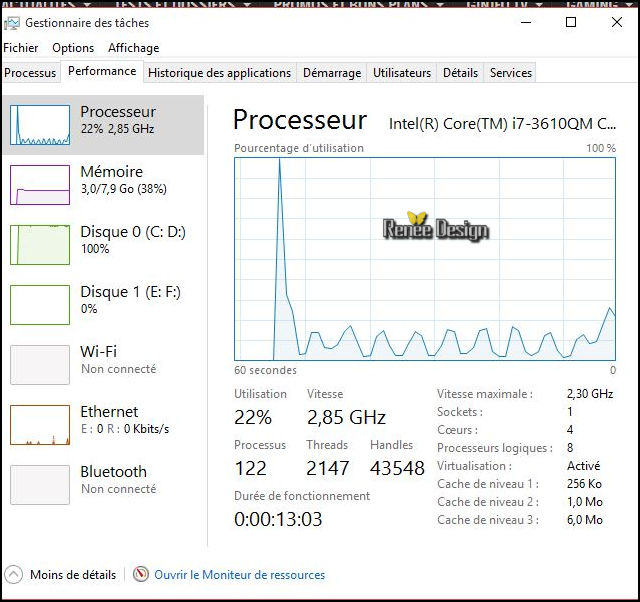Click the 2,85 GHz speed value under Vitesse
The width and height of the screenshot is (640, 602).
click(346, 417)
